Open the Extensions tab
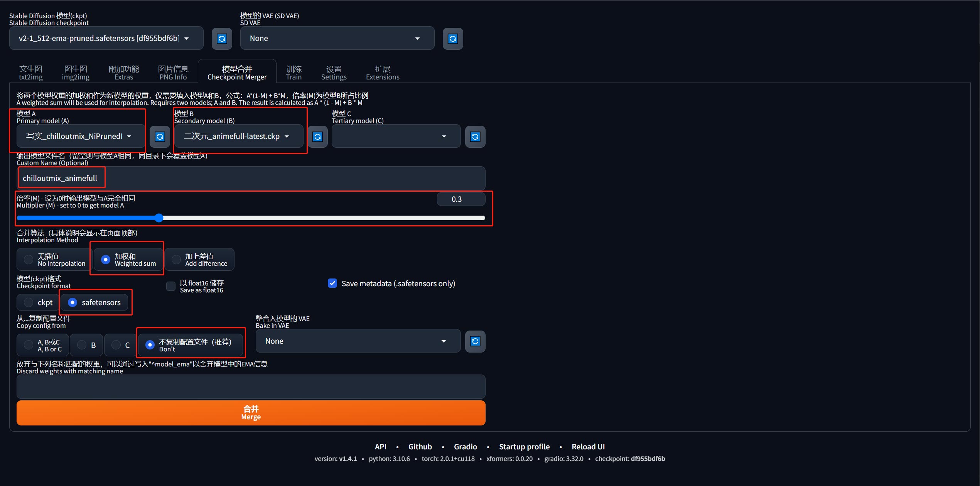 click(383, 73)
